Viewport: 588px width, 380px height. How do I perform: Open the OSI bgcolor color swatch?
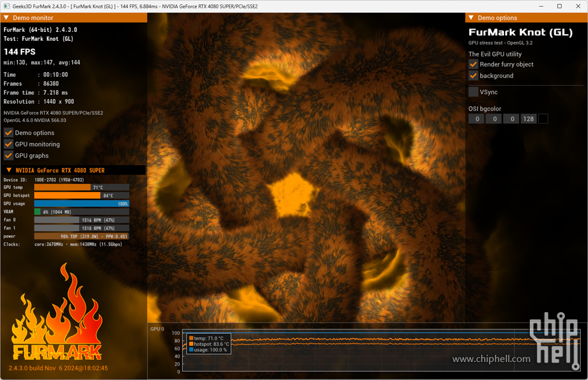[x=543, y=119]
